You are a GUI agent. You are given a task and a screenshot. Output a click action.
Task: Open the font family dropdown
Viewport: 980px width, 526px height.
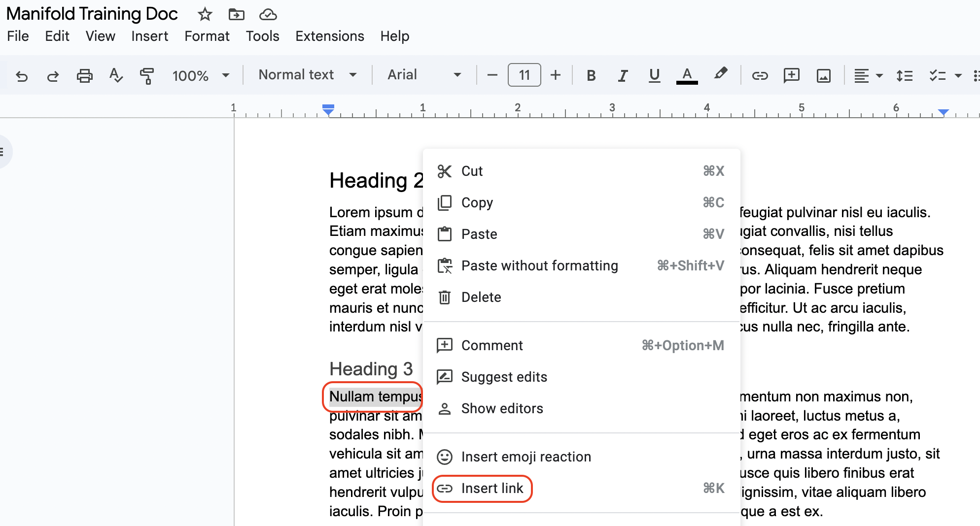tap(424, 74)
